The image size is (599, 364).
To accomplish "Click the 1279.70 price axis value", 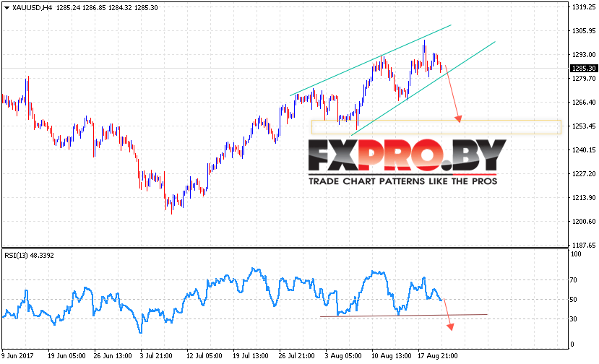I will tap(584, 78).
